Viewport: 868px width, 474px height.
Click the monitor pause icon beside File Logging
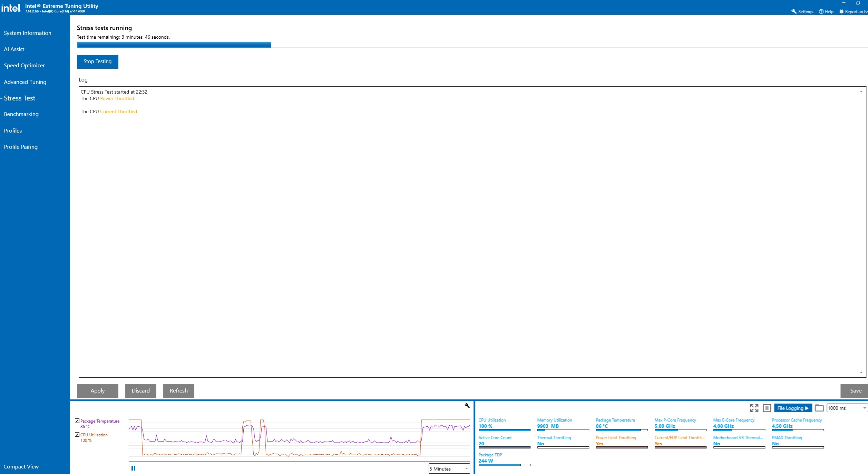[x=767, y=408]
